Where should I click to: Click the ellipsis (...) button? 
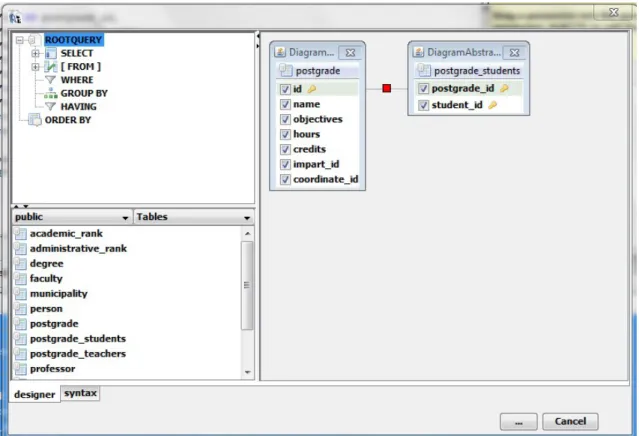click(518, 422)
